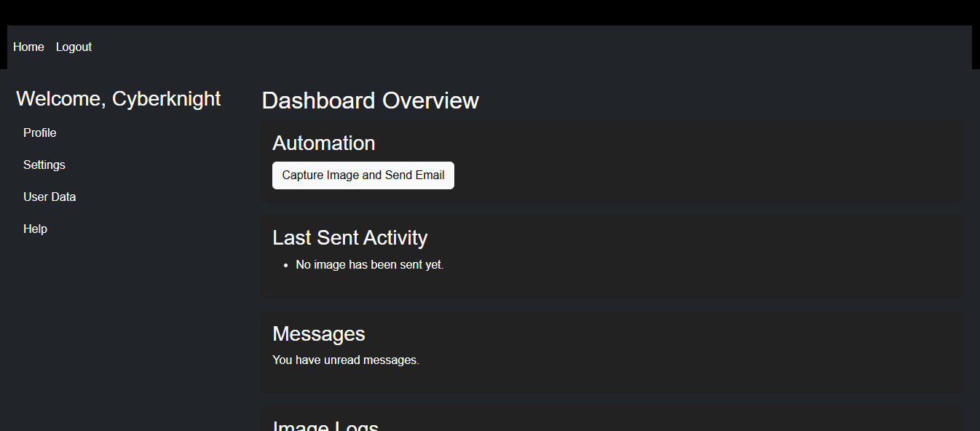Open the Help sidebar item
This screenshot has width=980, height=431.
click(x=35, y=229)
